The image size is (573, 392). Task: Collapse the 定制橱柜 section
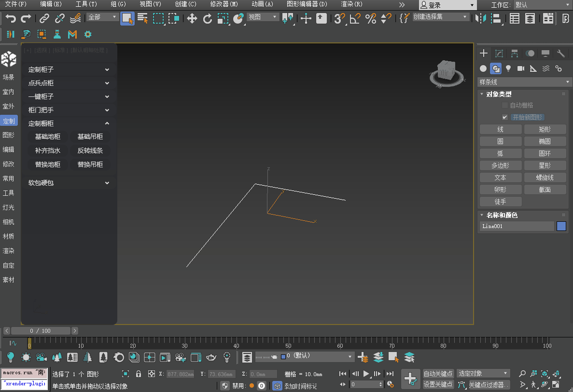tap(69, 123)
